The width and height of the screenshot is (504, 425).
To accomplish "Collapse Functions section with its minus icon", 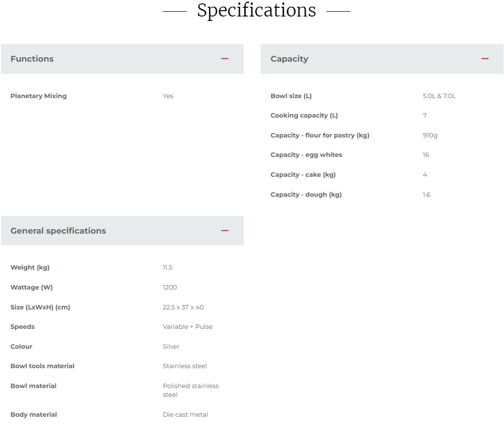I will coord(225,59).
